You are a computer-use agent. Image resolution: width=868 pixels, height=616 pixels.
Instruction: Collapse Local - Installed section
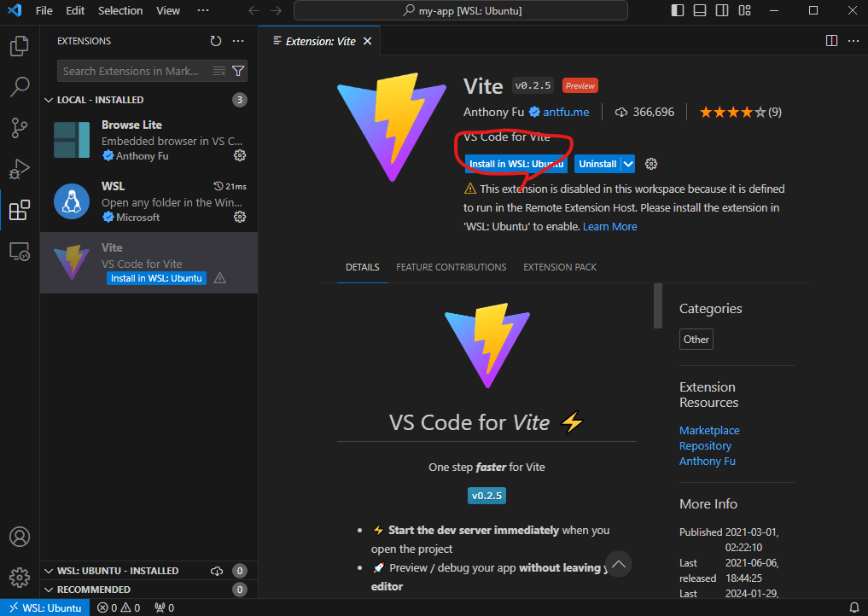coord(49,100)
